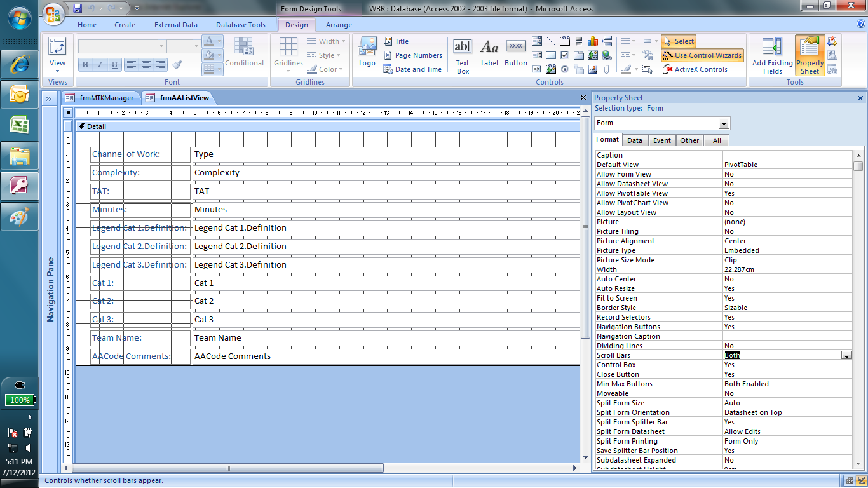
Task: Switch to the Arrange ribbon tab
Action: coord(339,24)
